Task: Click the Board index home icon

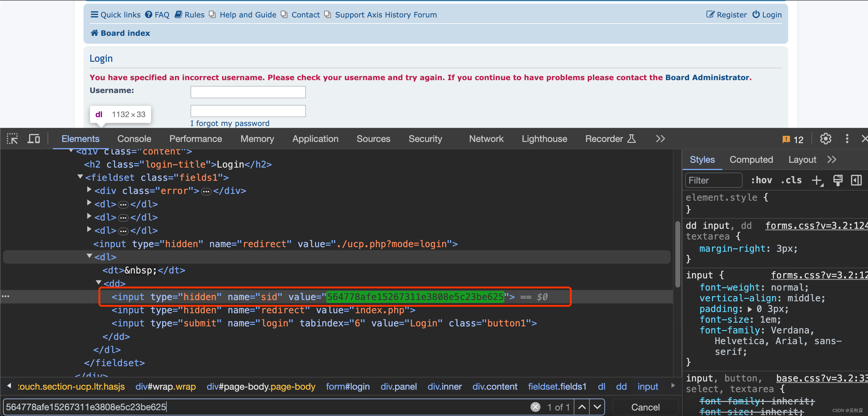Action: click(x=94, y=33)
